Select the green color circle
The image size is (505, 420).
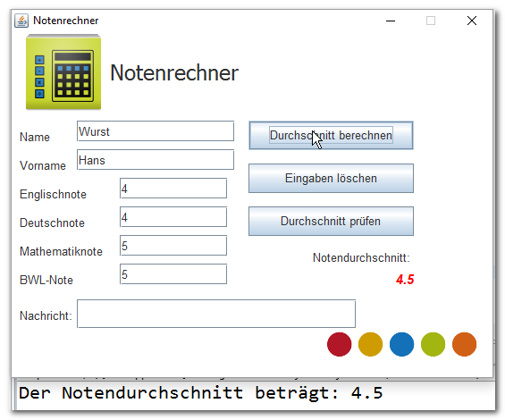(x=433, y=344)
